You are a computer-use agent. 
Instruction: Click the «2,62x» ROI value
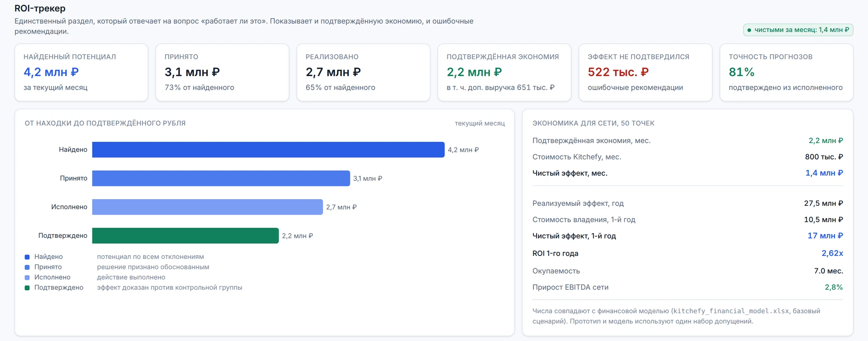click(832, 253)
